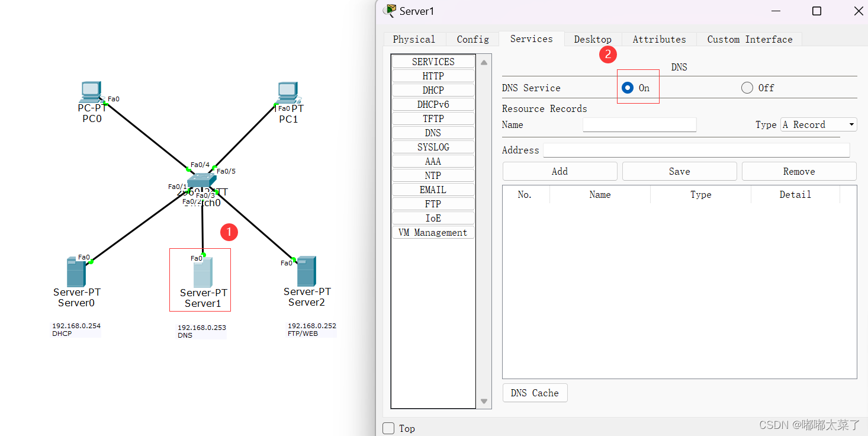868x436 pixels.
Task: Select NTP in the services list
Action: click(x=433, y=175)
